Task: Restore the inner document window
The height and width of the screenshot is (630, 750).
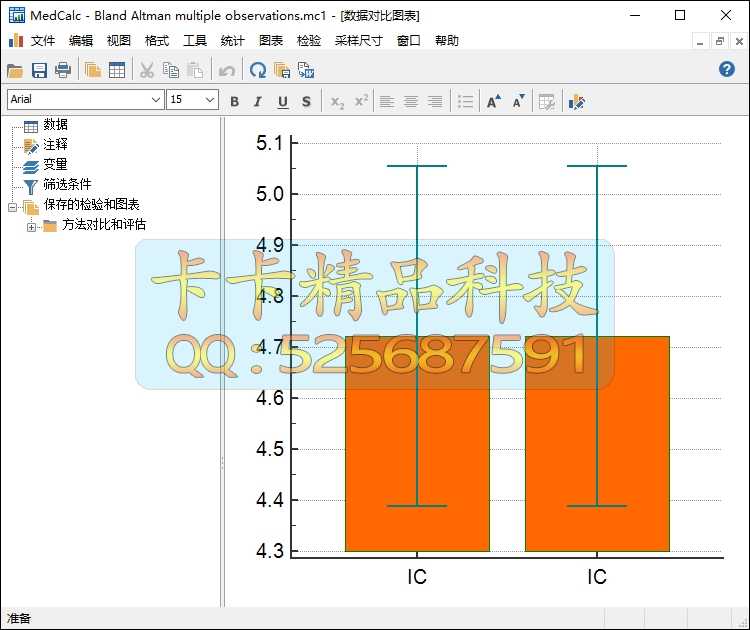Action: [720, 42]
